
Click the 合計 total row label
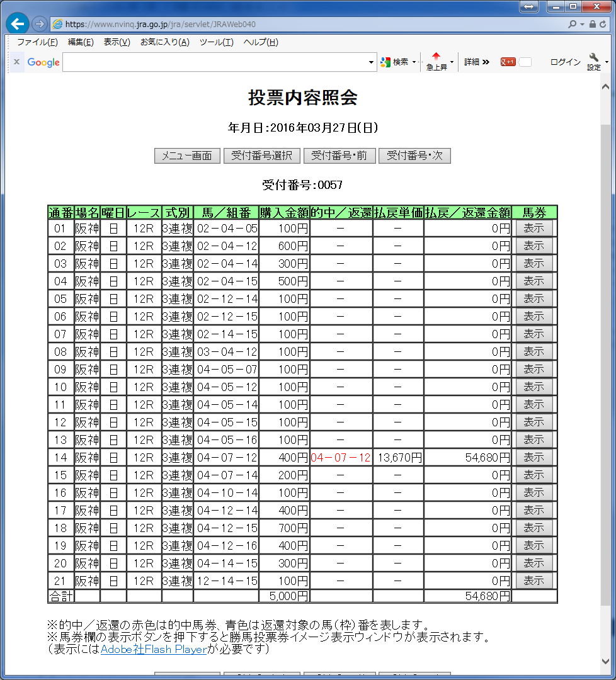(x=60, y=596)
